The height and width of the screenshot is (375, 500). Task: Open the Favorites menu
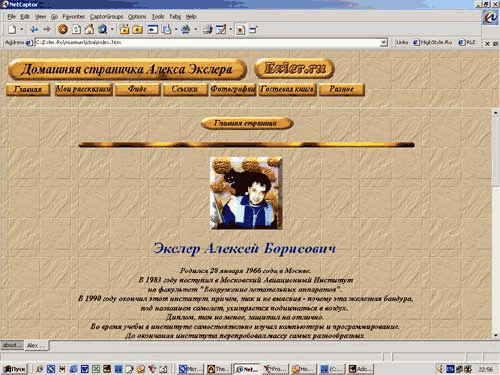pos(74,16)
